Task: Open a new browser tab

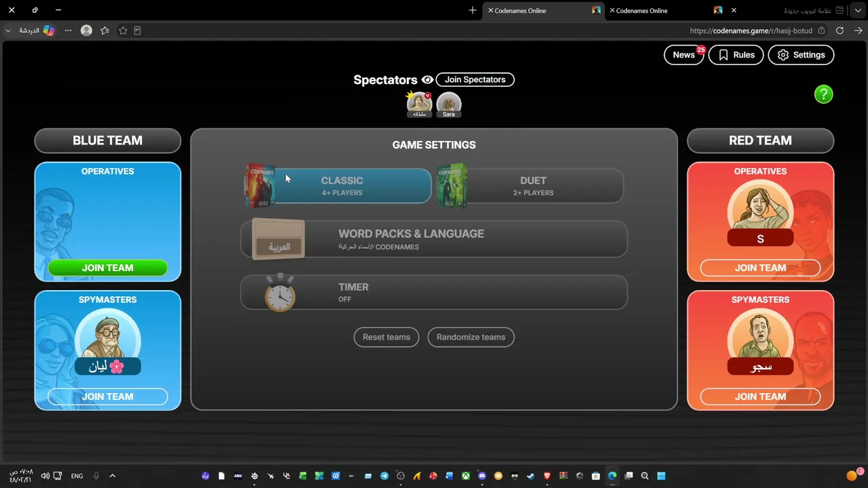Action: click(473, 10)
